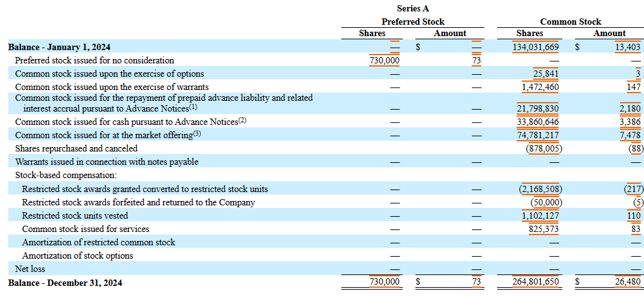
Task: Click the Common Stock shares value 134,031,669
Action: click(535, 47)
